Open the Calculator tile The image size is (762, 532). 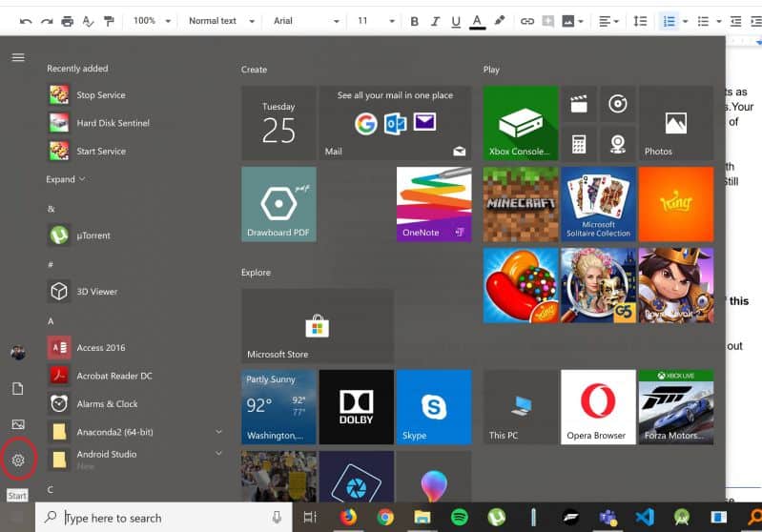point(579,143)
